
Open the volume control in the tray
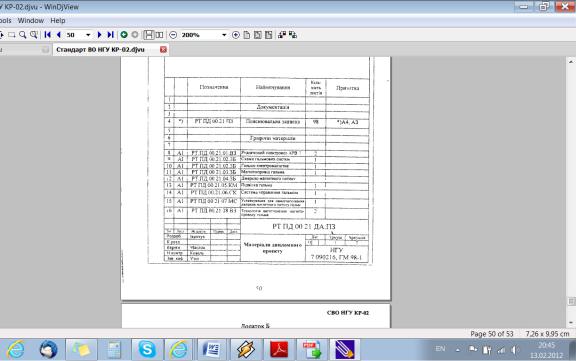pos(514,350)
